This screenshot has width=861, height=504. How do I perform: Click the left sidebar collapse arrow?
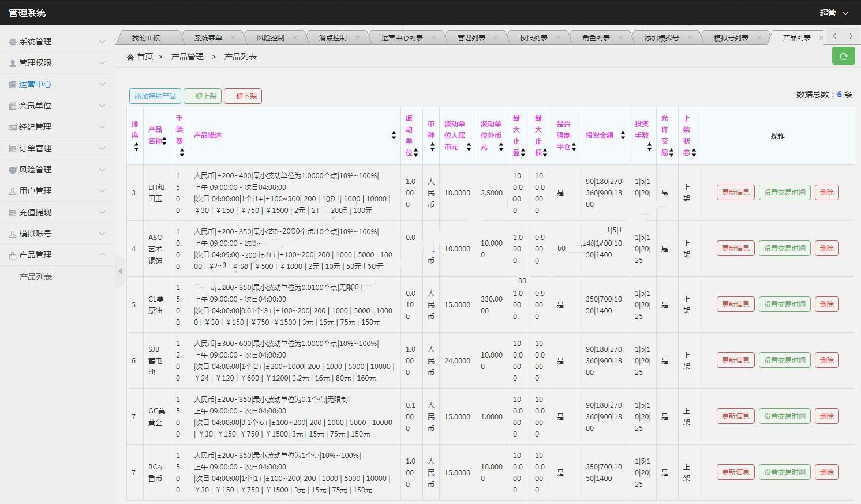click(121, 271)
